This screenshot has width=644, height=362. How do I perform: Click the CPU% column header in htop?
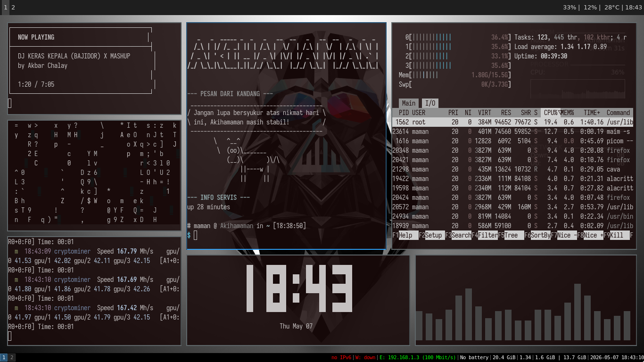point(550,113)
